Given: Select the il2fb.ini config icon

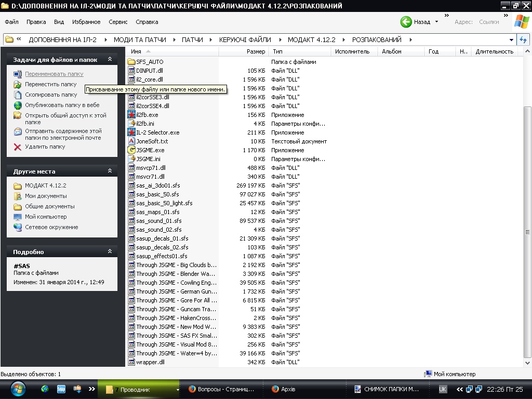Looking at the screenshot, I should [131, 124].
